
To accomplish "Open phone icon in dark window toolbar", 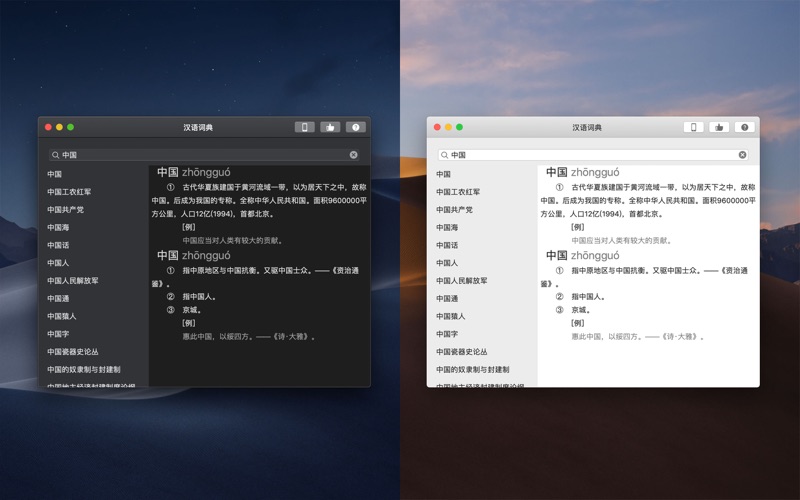I will coord(305,127).
